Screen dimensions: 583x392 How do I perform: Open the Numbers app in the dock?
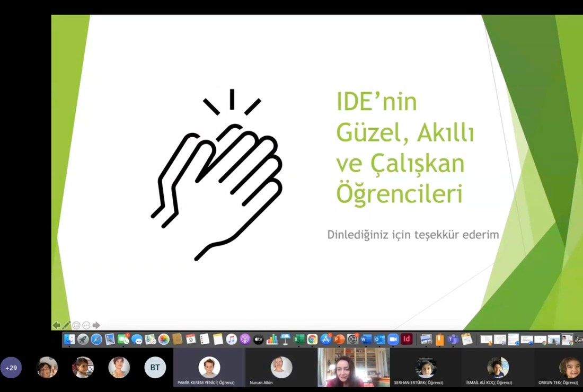point(272,339)
